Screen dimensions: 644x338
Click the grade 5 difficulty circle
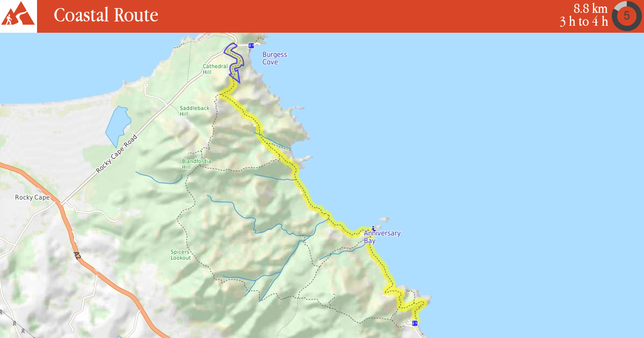(626, 16)
